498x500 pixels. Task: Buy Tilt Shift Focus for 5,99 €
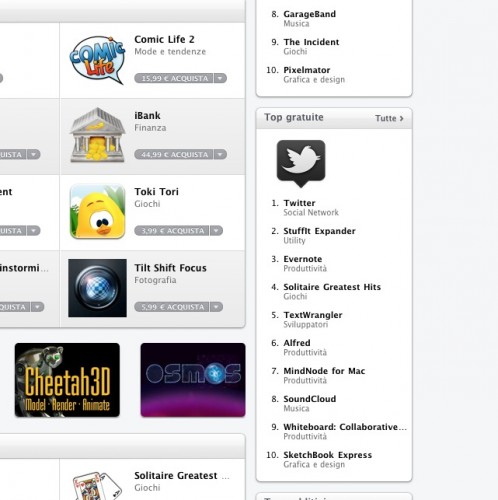point(172,307)
